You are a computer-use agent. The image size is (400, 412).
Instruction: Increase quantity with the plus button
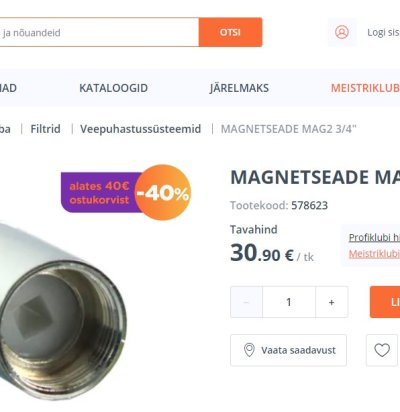click(332, 302)
